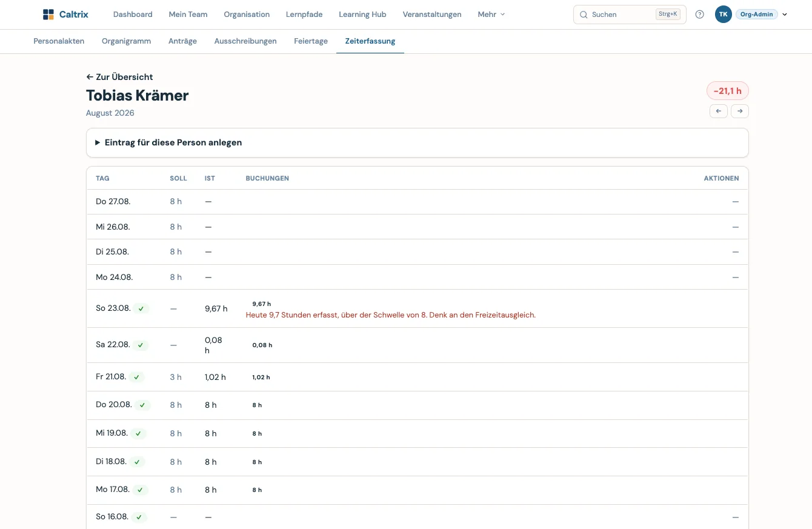812x529 pixels.
Task: Click the 9,67 h Ist value for So 23.08.
Action: pos(216,308)
